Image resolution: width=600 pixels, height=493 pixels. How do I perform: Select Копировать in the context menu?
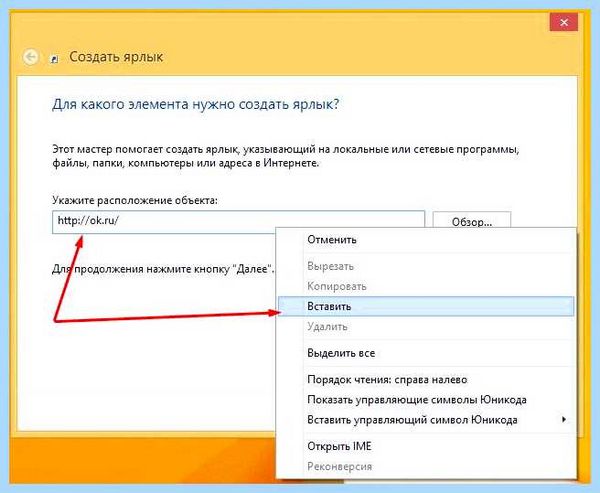pos(426,286)
